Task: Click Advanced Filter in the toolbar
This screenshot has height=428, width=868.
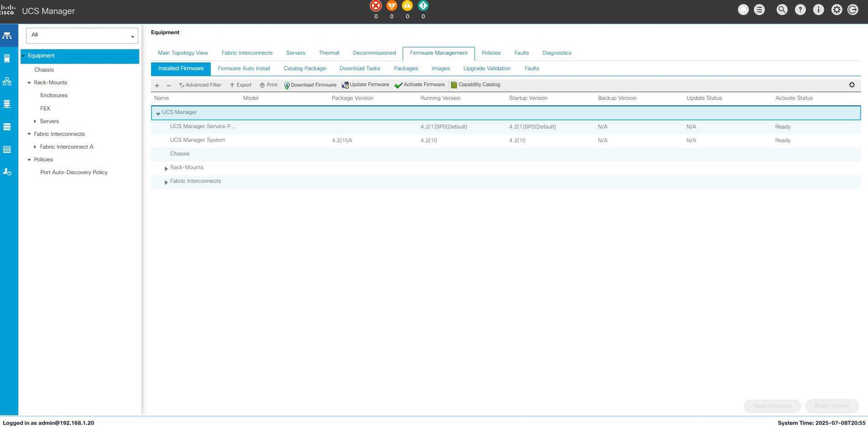Action: coord(200,85)
